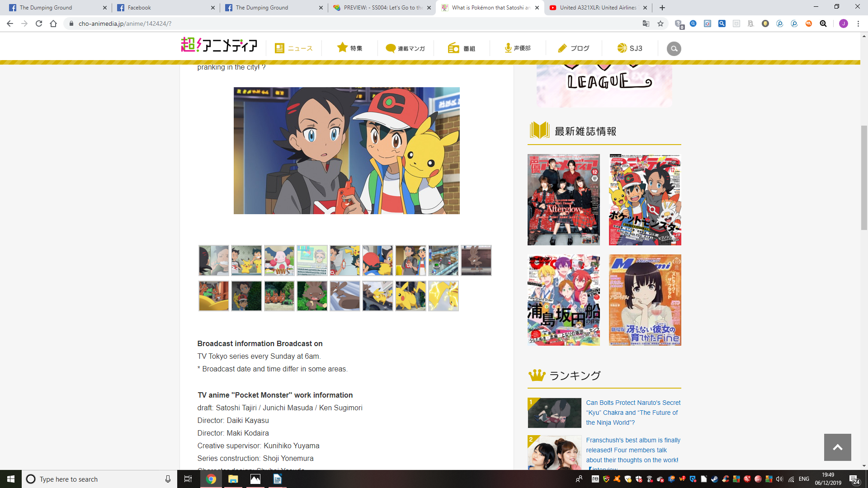The image size is (868, 488).
Task: Open the Chrome three-dot menu
Action: [858, 23]
